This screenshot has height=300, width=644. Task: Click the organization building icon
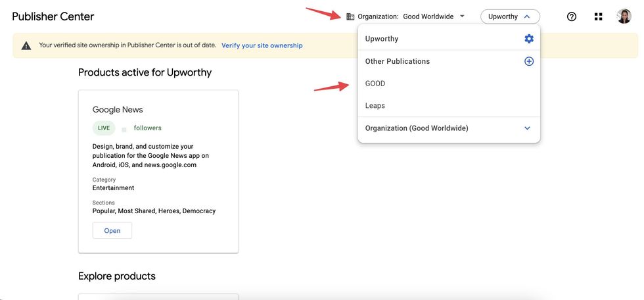click(350, 16)
